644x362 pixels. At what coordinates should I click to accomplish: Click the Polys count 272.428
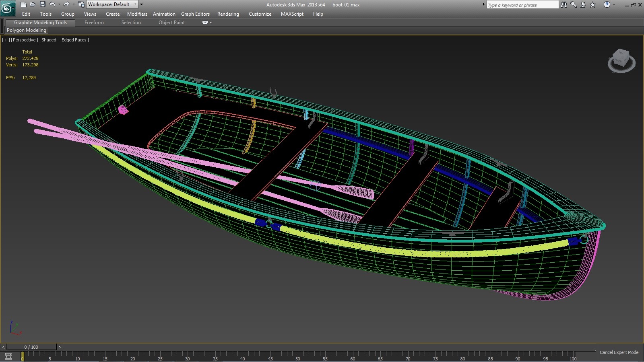[30, 58]
